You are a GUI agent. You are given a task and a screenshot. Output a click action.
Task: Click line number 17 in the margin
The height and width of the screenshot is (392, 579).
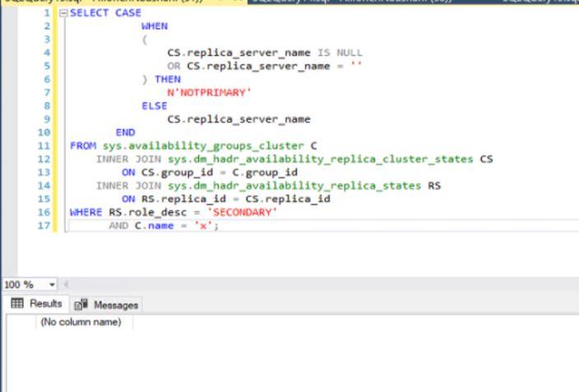pos(44,225)
